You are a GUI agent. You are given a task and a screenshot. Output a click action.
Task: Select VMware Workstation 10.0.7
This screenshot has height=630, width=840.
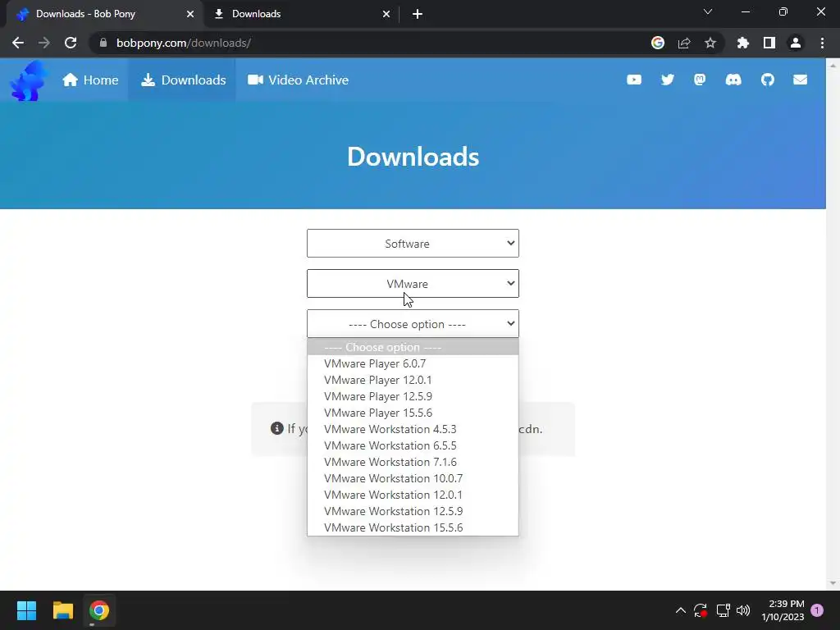pyautogui.click(x=413, y=478)
